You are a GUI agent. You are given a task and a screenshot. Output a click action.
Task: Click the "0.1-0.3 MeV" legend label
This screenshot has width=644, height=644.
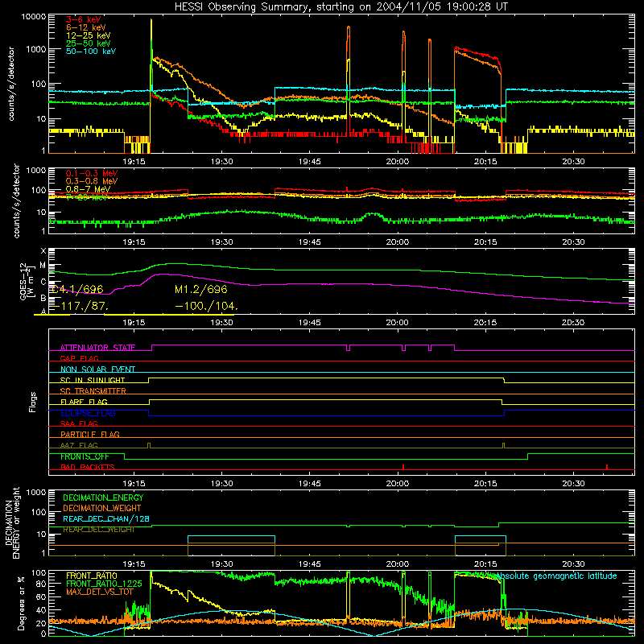(x=92, y=173)
